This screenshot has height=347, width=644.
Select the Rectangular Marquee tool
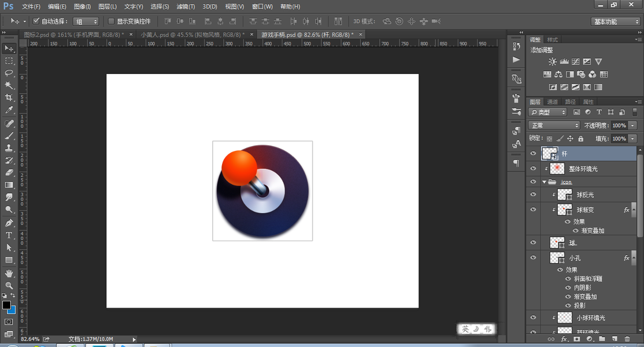[x=9, y=61]
